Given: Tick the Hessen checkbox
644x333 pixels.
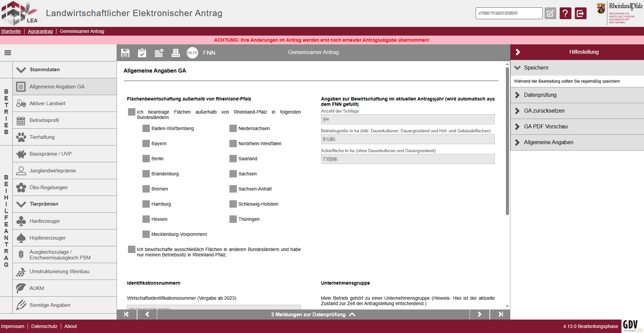Looking at the screenshot, I should click(x=146, y=219).
